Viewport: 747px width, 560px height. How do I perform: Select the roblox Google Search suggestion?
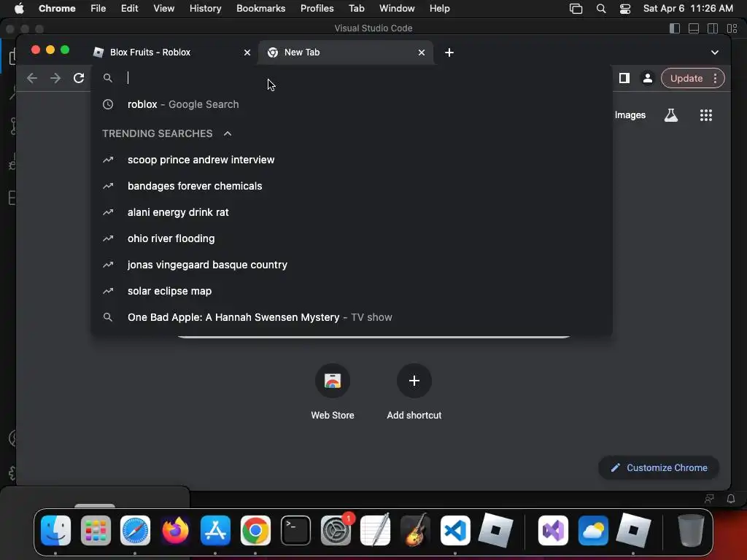pos(352,104)
